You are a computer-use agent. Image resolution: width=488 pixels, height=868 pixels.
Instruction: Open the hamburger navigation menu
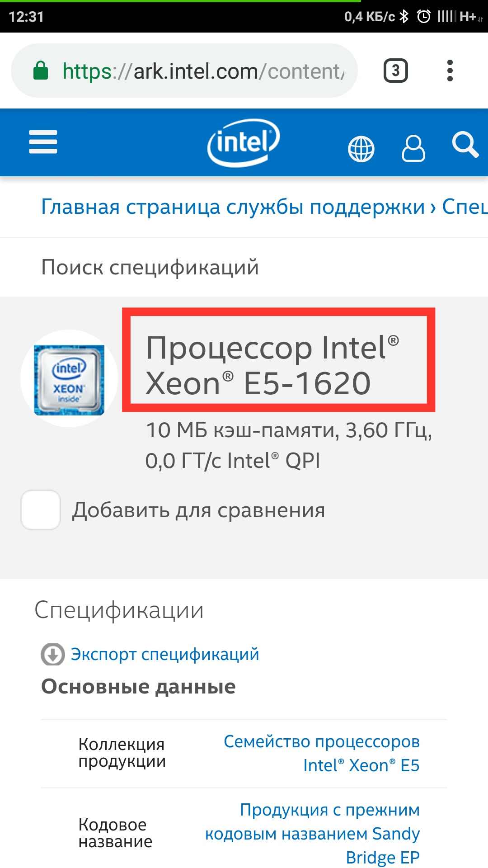(x=43, y=142)
